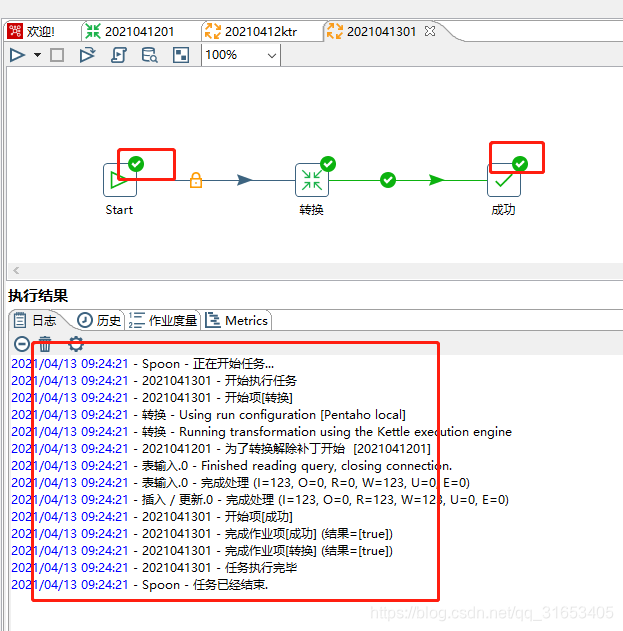The image size is (623, 631).
Task: Click the lock icon on Start hop
Action: point(196,180)
